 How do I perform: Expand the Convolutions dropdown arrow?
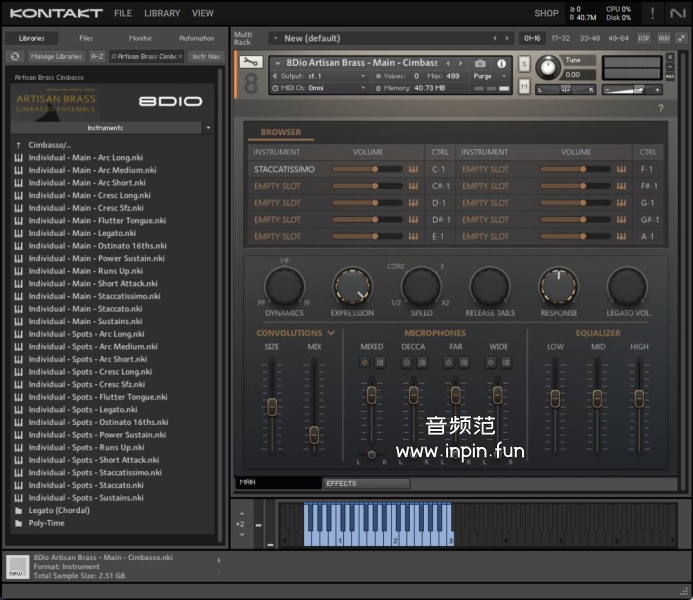click(x=331, y=333)
